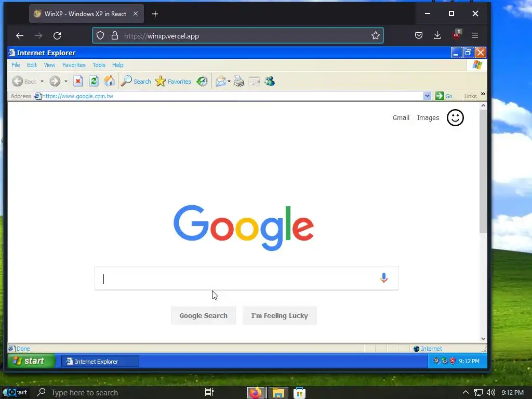532x399 pixels.
Task: Click the IE scrollbar up arrow
Action: click(483, 106)
